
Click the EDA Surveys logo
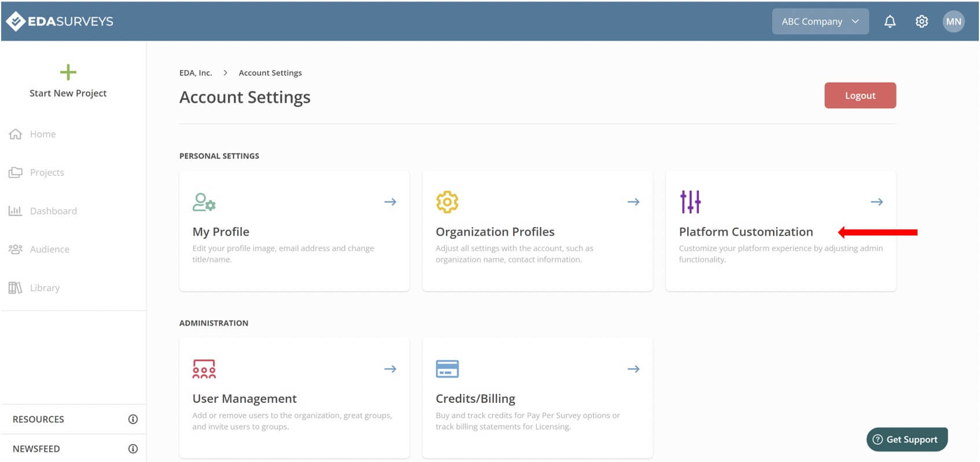tap(60, 21)
